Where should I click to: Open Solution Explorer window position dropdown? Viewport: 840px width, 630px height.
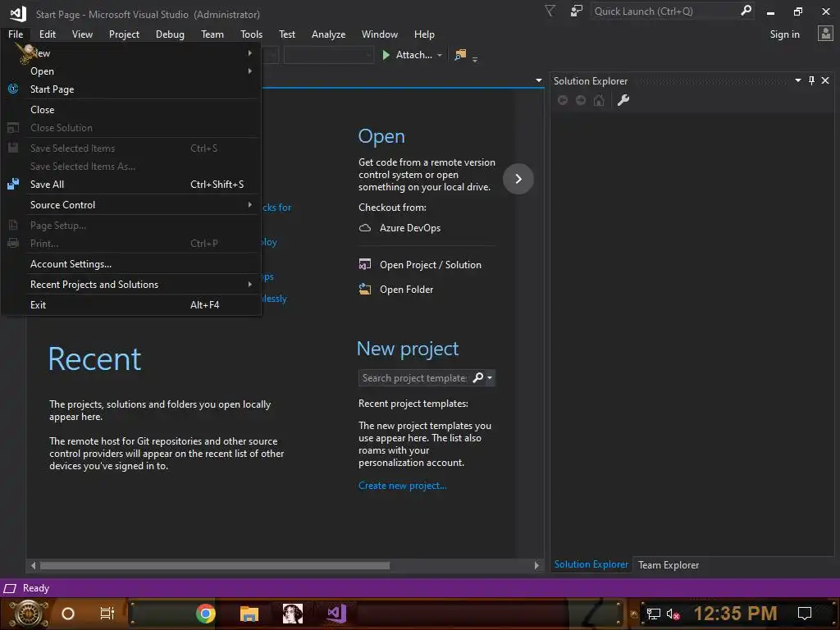pos(797,80)
